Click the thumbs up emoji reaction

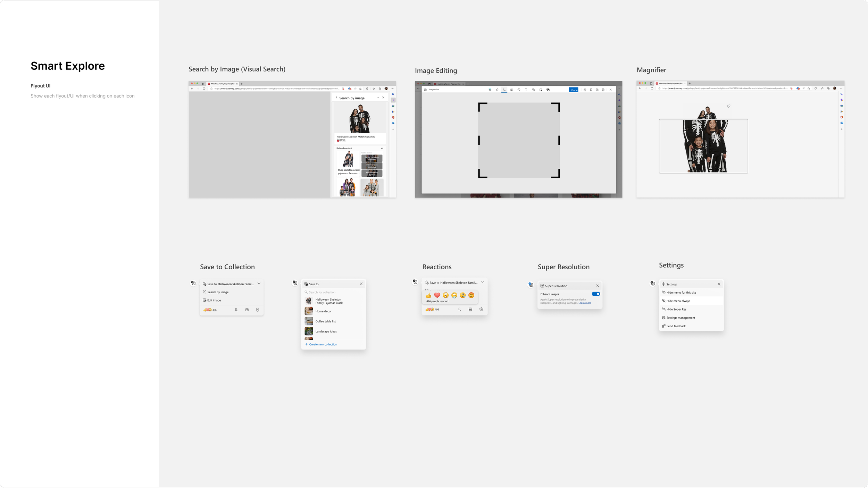click(428, 295)
